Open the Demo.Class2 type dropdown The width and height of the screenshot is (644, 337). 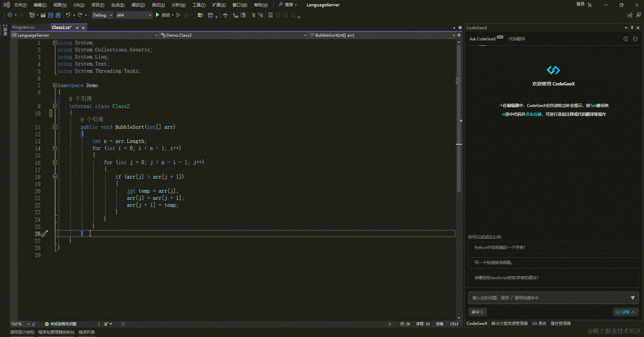pyautogui.click(x=233, y=35)
